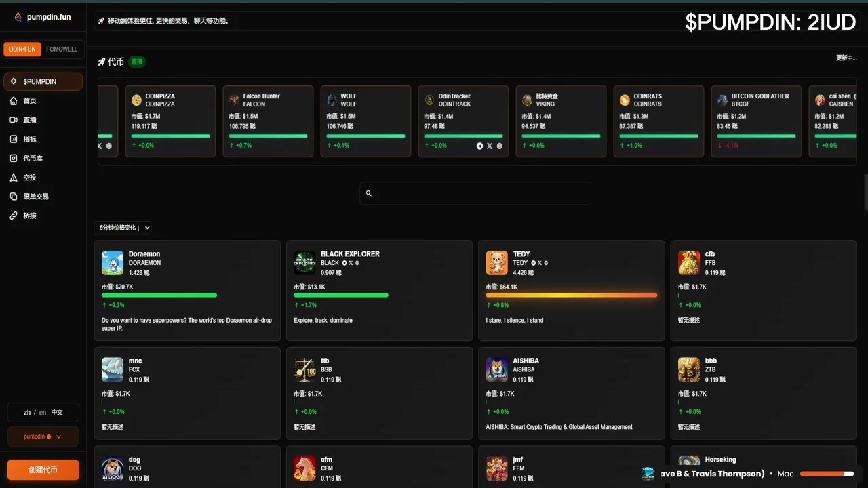Click the "Explore, track, dominate" description

point(323,320)
